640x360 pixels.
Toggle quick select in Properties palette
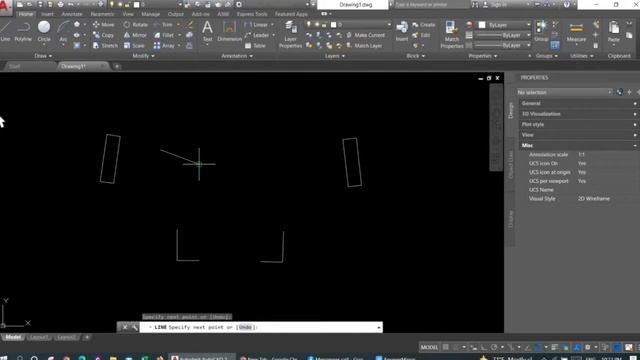(x=619, y=92)
